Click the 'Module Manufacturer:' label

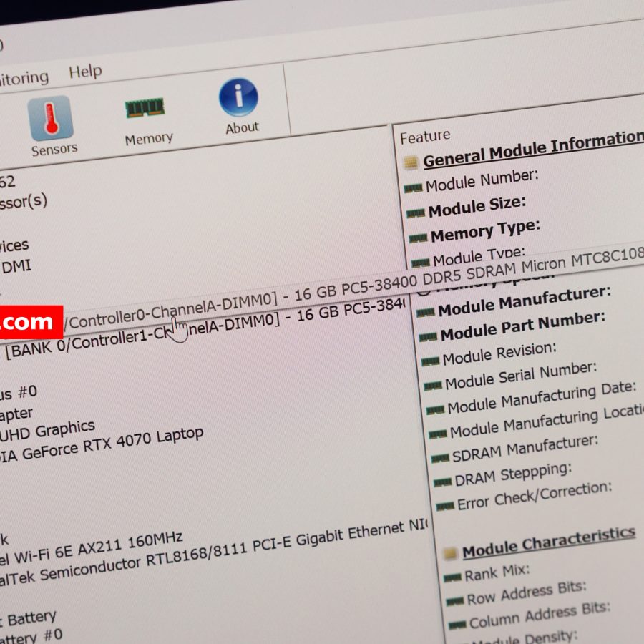(x=525, y=301)
